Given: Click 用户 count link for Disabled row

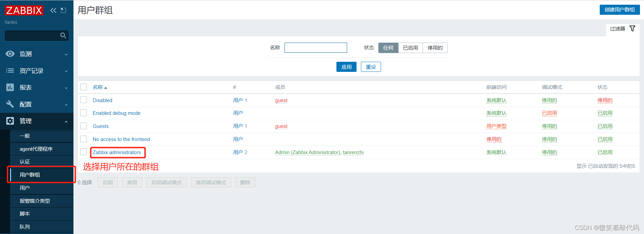Looking at the screenshot, I should (x=238, y=100).
